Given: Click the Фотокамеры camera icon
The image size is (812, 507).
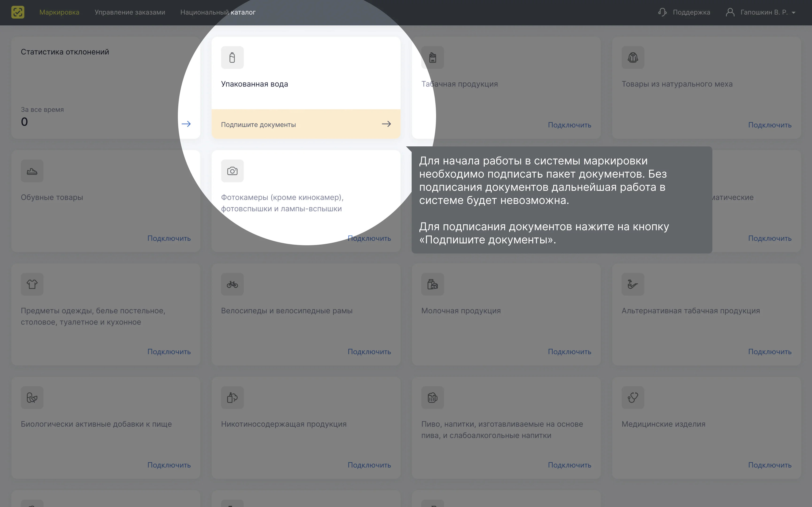Looking at the screenshot, I should coord(232,171).
